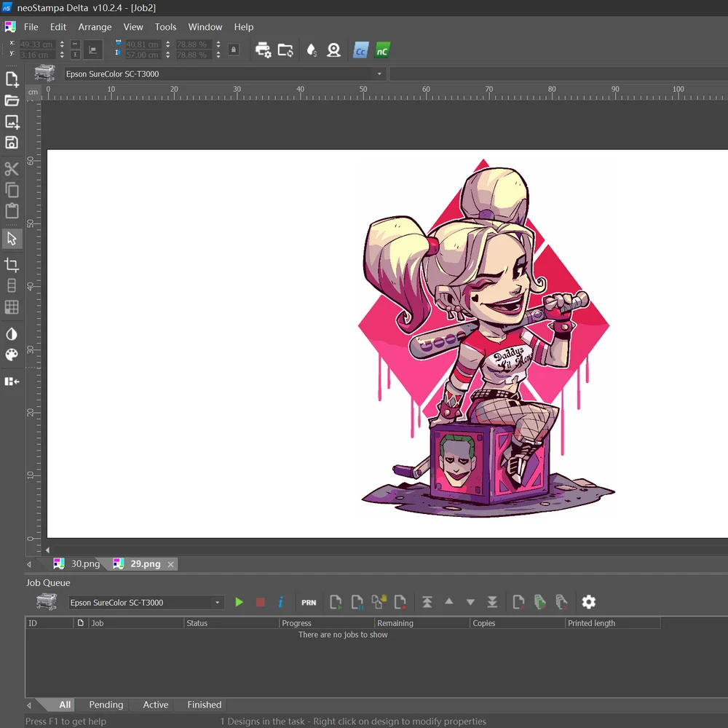Click the page icon with green play mark
The width and height of the screenshot is (728, 728).
[x=336, y=602]
